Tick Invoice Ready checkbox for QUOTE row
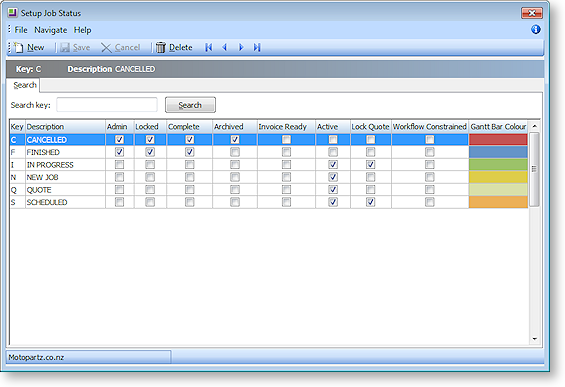 tap(286, 190)
